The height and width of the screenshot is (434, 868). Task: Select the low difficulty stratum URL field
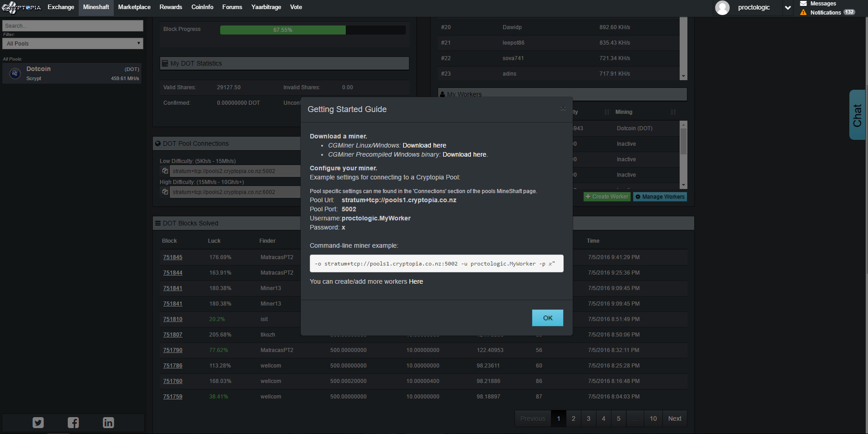(x=235, y=171)
